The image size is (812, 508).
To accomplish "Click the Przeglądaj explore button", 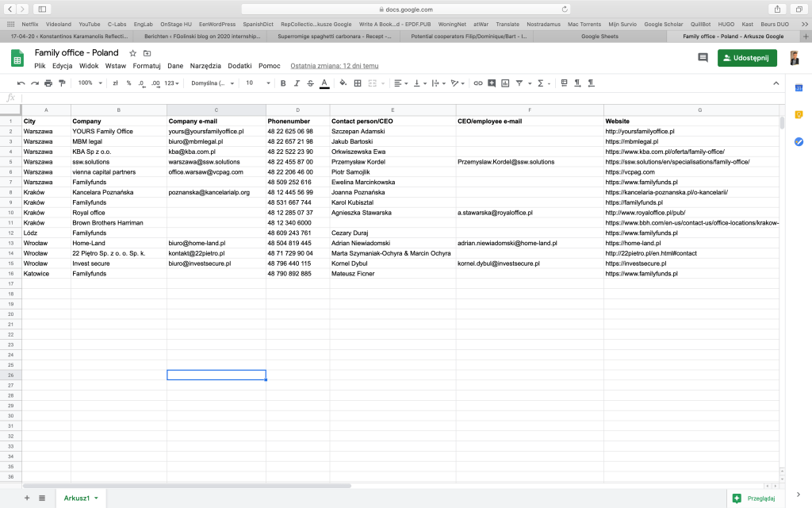I will [x=753, y=498].
